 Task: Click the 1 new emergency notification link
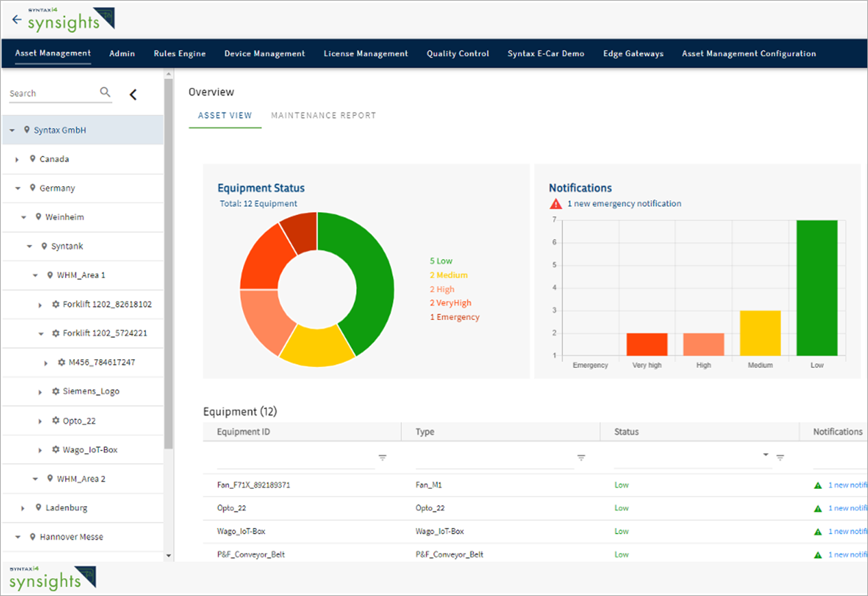point(624,204)
